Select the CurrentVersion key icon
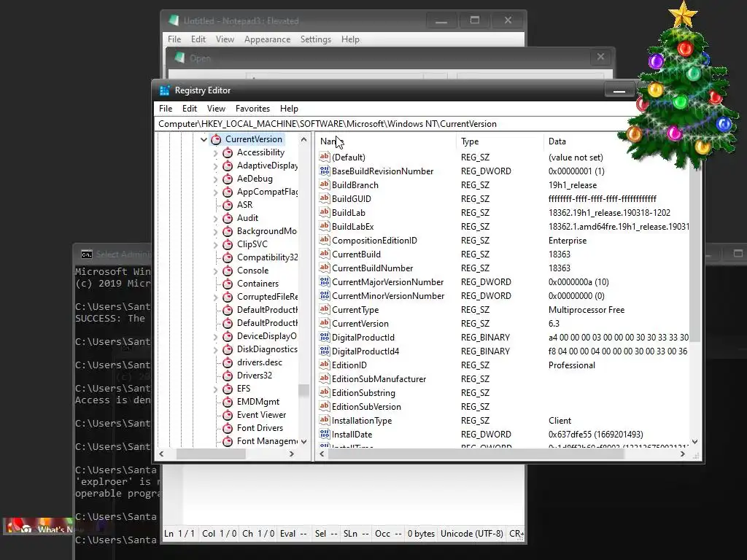Image resolution: width=747 pixels, height=560 pixels. tap(216, 139)
